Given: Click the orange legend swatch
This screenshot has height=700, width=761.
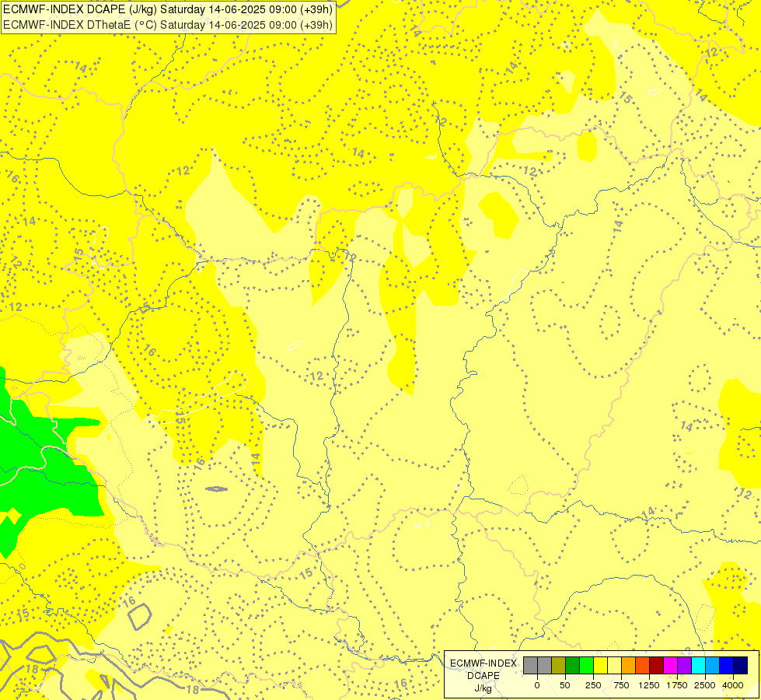Looking at the screenshot, I should 629,665.
